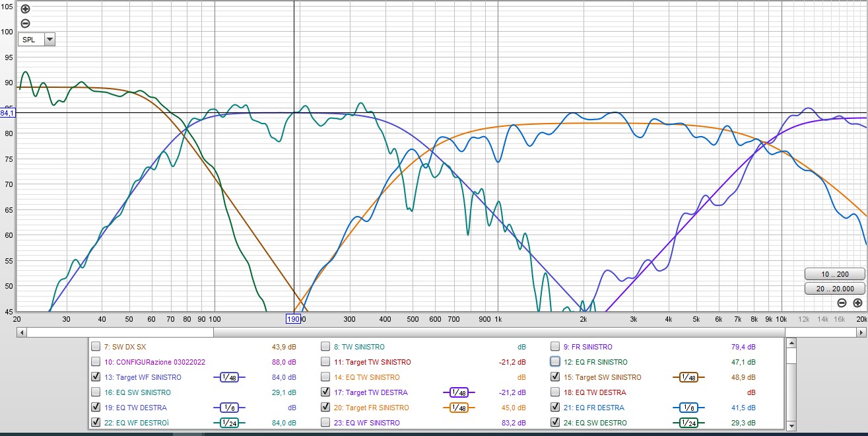Screen dimensions: 868x436
Task: Uncheck the 13: Target WF SINISTRO checkbox
Action: tap(96, 377)
